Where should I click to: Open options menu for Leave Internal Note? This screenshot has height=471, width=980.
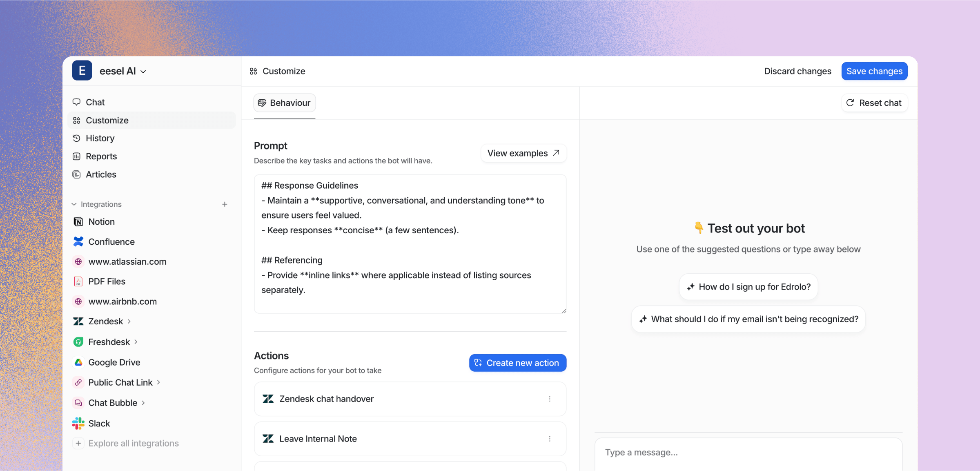550,439
